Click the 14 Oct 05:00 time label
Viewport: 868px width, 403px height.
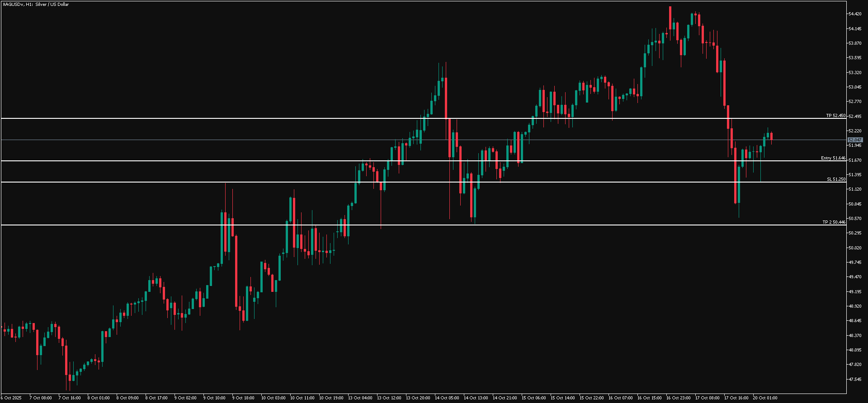tap(446, 398)
